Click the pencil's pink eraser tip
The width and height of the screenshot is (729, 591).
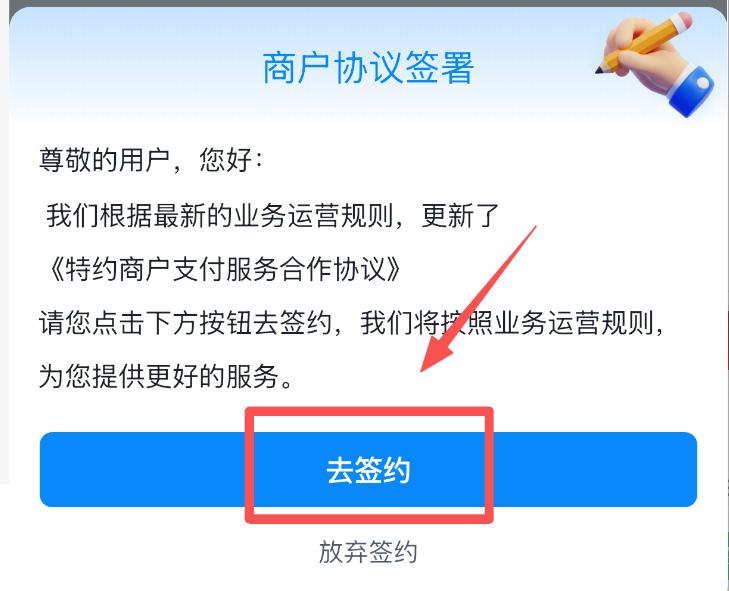[683, 21]
